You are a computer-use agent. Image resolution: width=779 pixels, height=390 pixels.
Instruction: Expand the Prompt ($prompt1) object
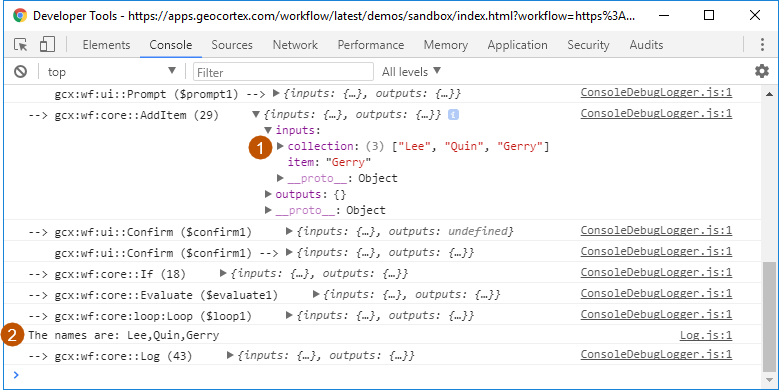pos(277,93)
